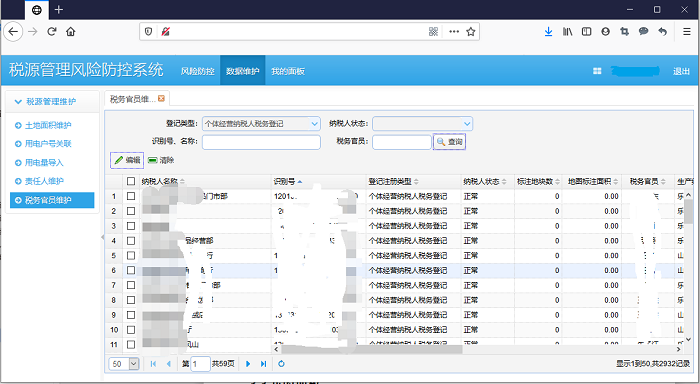The image size is (700, 384).
Task: Click the screenshot crop icon
Action: tap(625, 32)
